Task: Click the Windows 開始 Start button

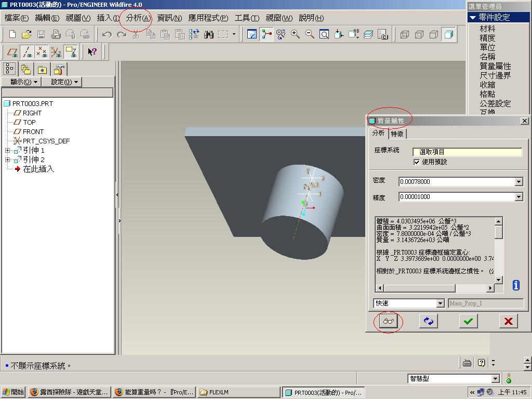Action: coord(13,392)
